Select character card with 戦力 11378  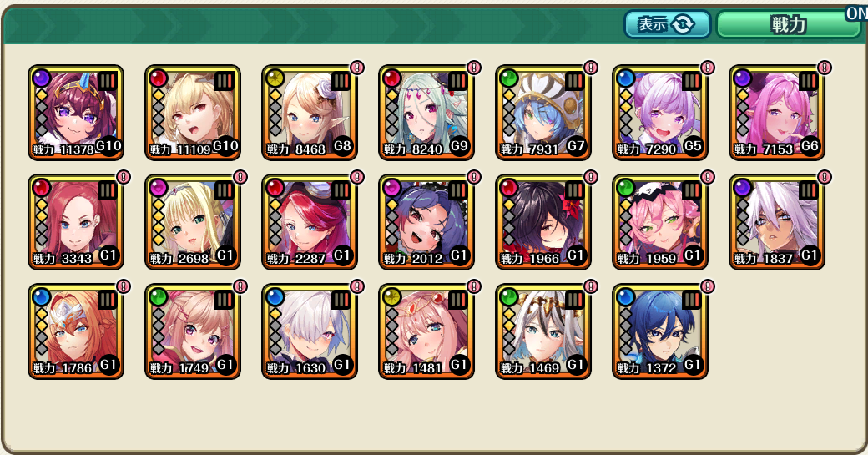pyautogui.click(x=76, y=113)
